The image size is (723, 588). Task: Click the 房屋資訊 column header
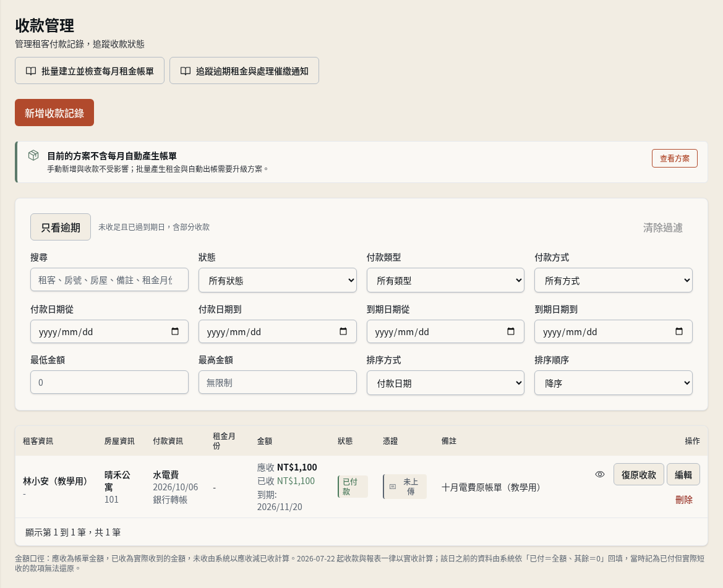pos(119,441)
